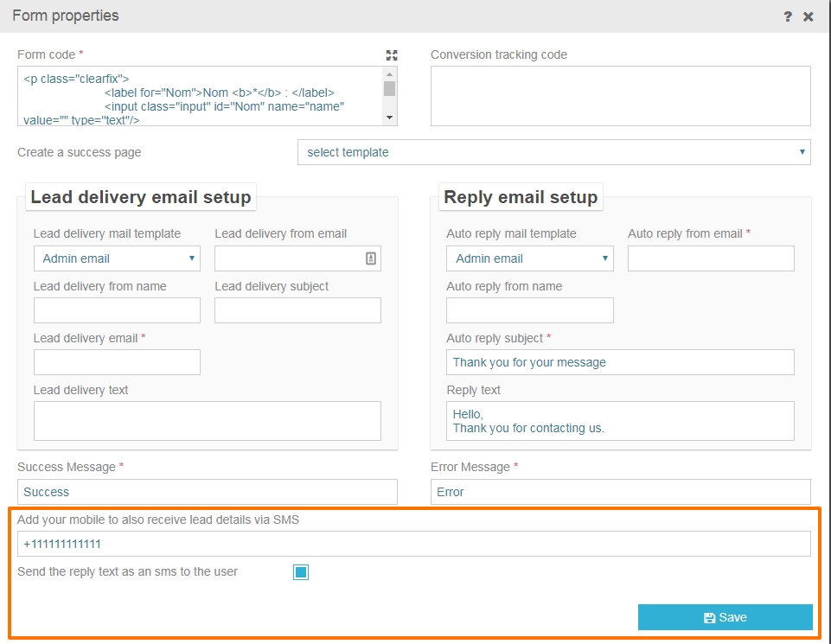
Task: Expand form code editor to fullscreen
Action: click(392, 55)
